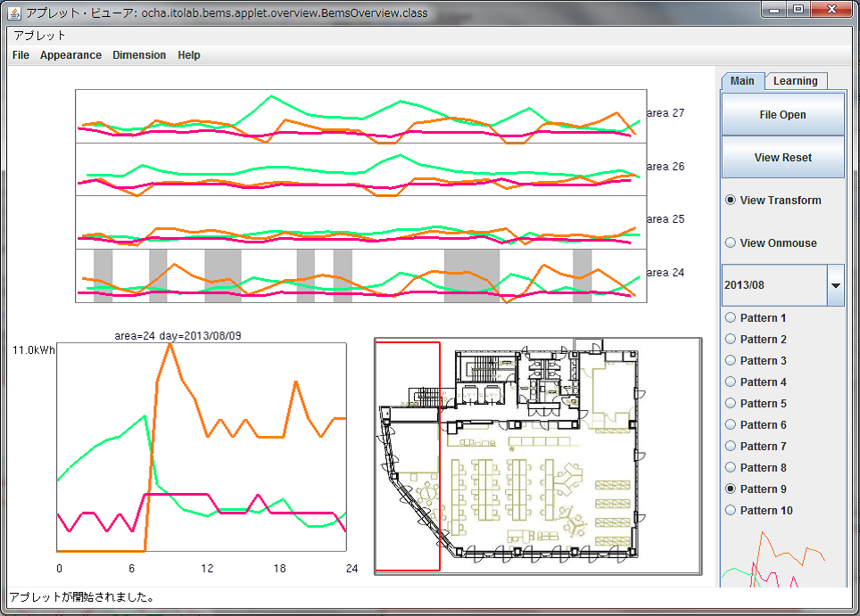
Task: Open the Appearance menu
Action: click(x=70, y=55)
